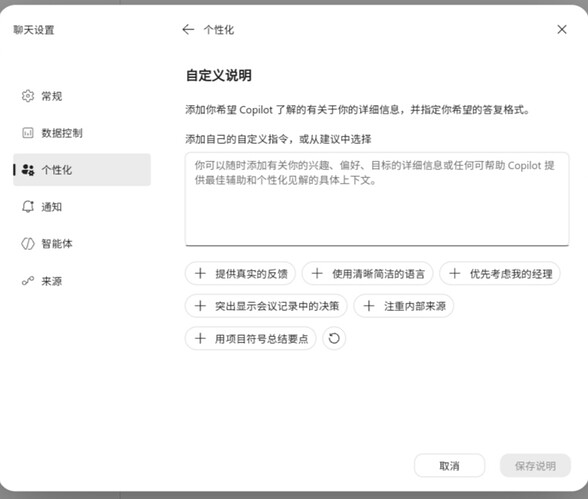Refresh the suggestion chips

click(x=334, y=338)
